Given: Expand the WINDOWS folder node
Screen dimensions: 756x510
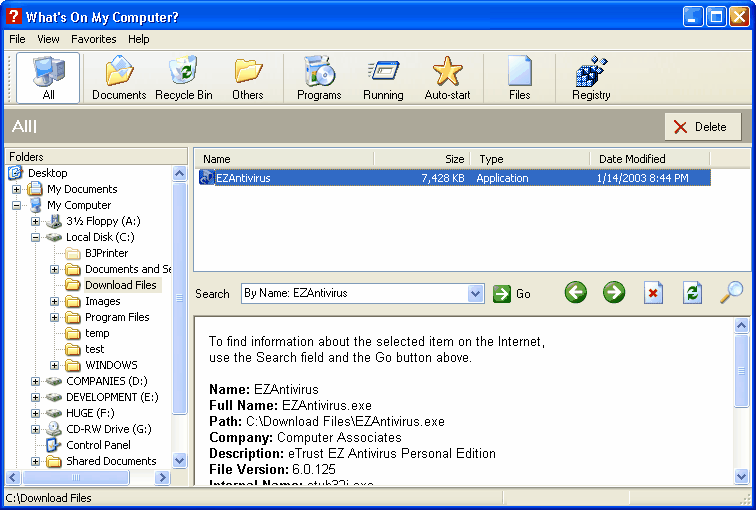Looking at the screenshot, I should click(x=54, y=365).
